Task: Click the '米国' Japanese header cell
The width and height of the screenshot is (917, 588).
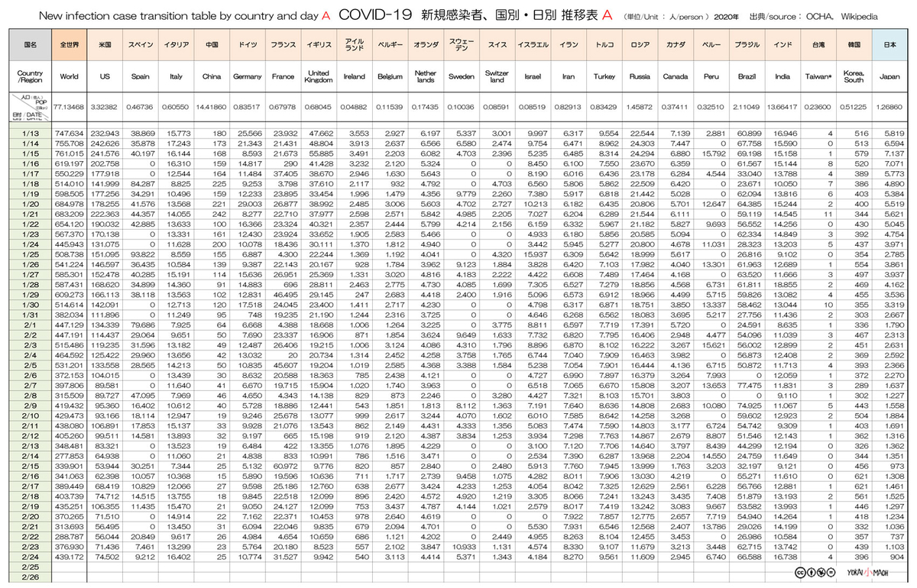Action: point(105,45)
